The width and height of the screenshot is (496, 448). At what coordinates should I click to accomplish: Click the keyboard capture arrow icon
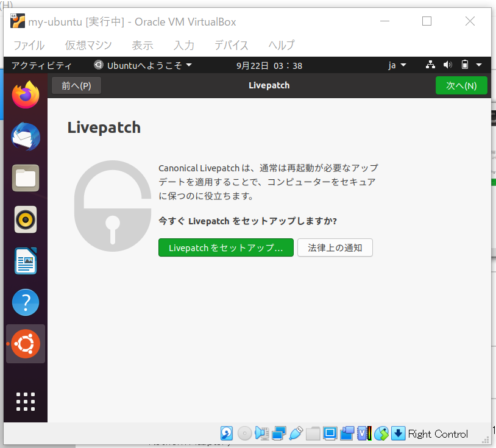pos(399,433)
